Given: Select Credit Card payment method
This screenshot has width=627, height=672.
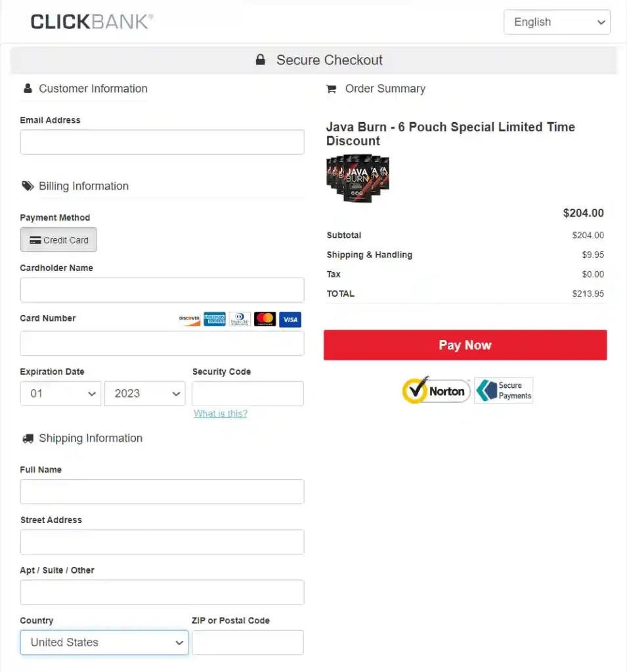Looking at the screenshot, I should 58,240.
